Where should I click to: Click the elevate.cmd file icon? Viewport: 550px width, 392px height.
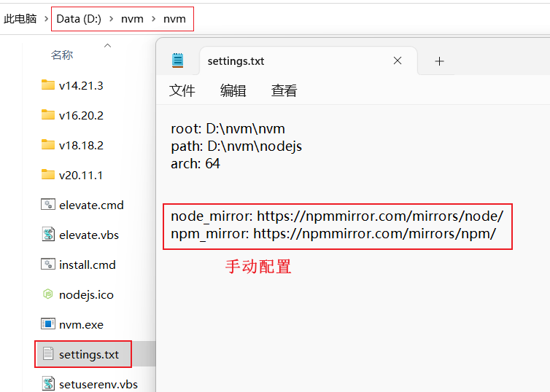coord(48,205)
